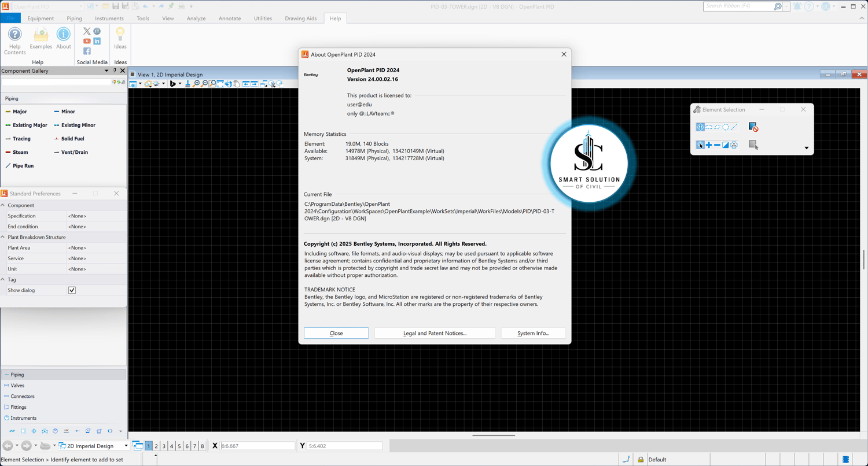The height and width of the screenshot is (466, 868).
Task: Uncheck the Show dialog checkbox
Action: point(72,290)
